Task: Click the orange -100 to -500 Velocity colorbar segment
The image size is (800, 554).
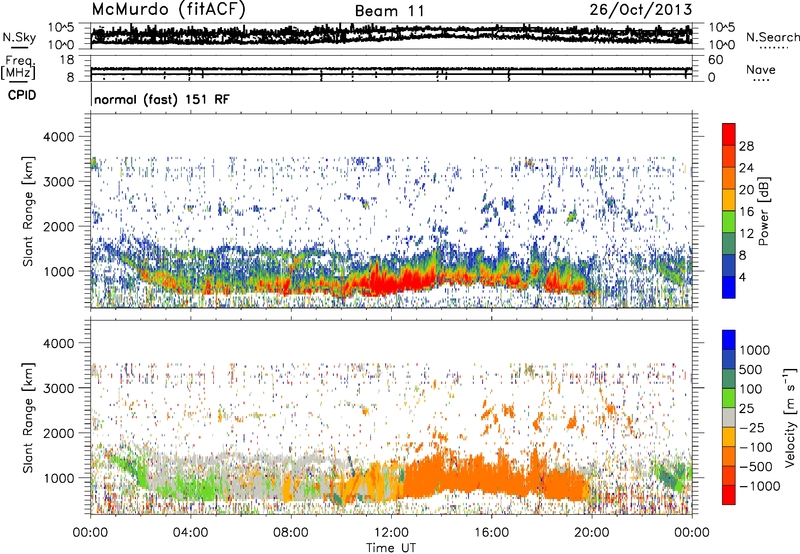Action: [x=729, y=457]
